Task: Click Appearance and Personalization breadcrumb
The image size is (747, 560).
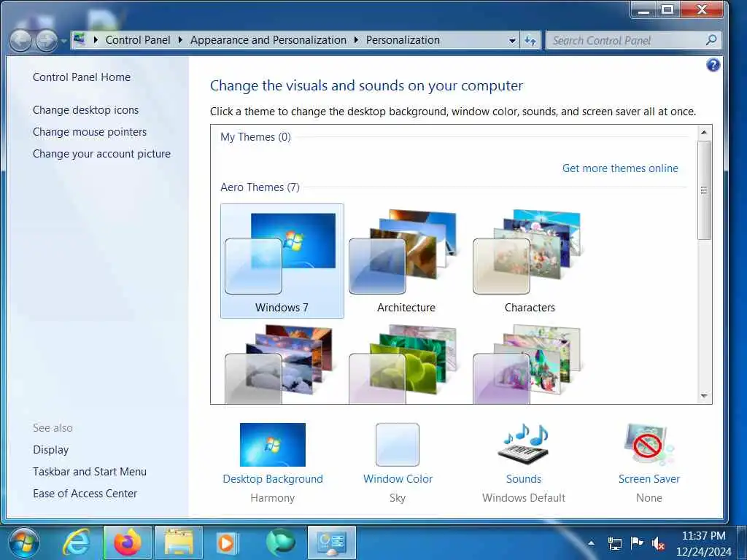Action: click(x=268, y=40)
